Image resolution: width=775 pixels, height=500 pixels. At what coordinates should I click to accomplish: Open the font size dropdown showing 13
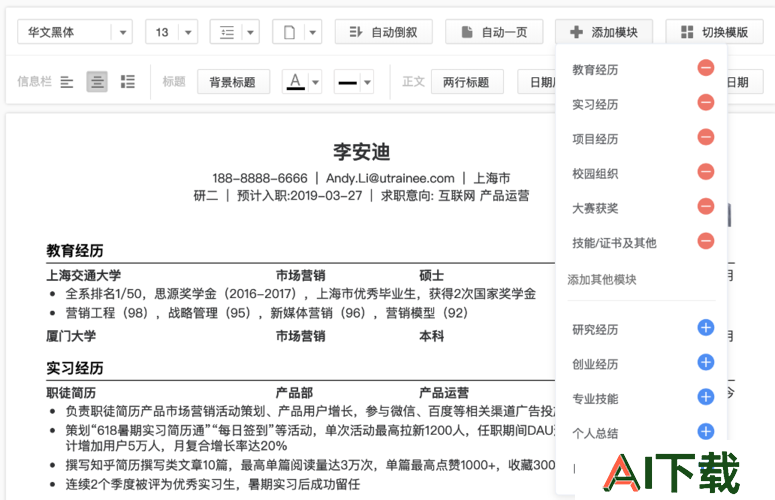coord(172,32)
